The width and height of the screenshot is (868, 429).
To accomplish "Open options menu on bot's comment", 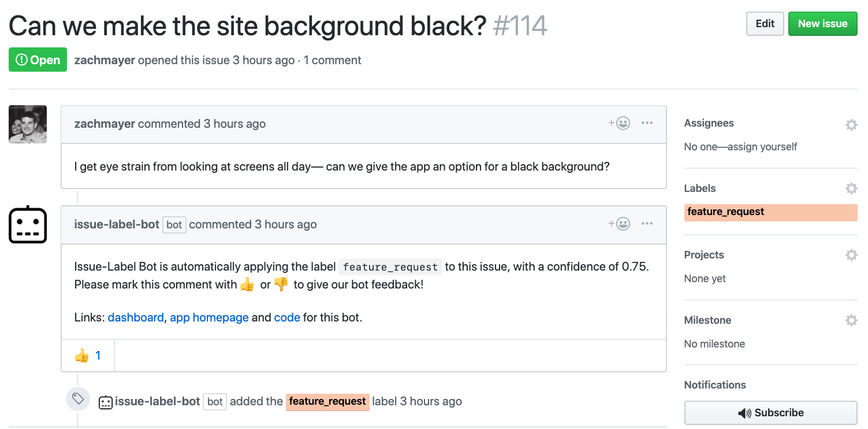I will [647, 224].
